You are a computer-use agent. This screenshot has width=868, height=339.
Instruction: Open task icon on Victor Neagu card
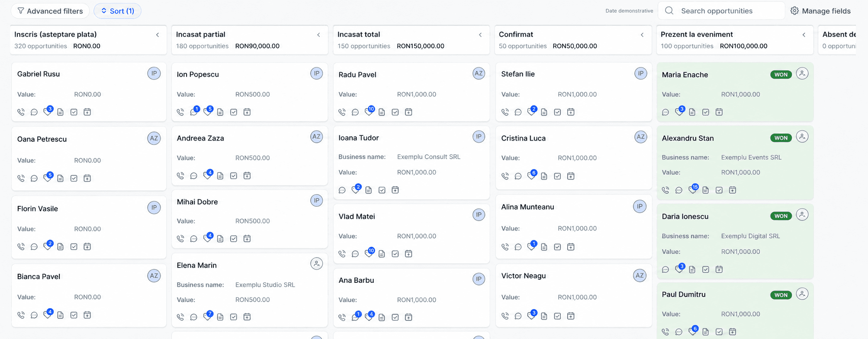point(557,316)
